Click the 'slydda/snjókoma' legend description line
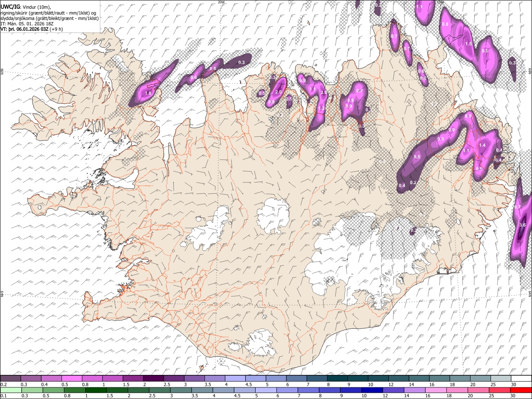532x399 pixels. point(49,18)
